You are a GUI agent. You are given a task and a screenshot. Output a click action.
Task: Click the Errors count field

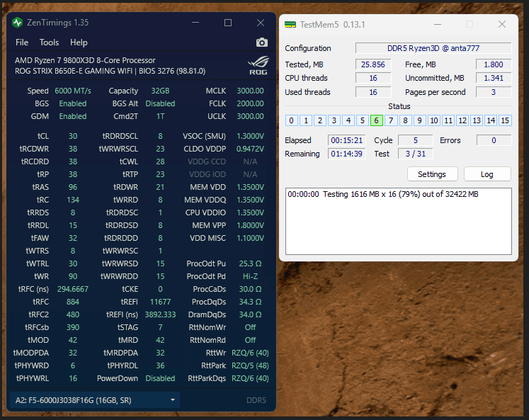494,140
